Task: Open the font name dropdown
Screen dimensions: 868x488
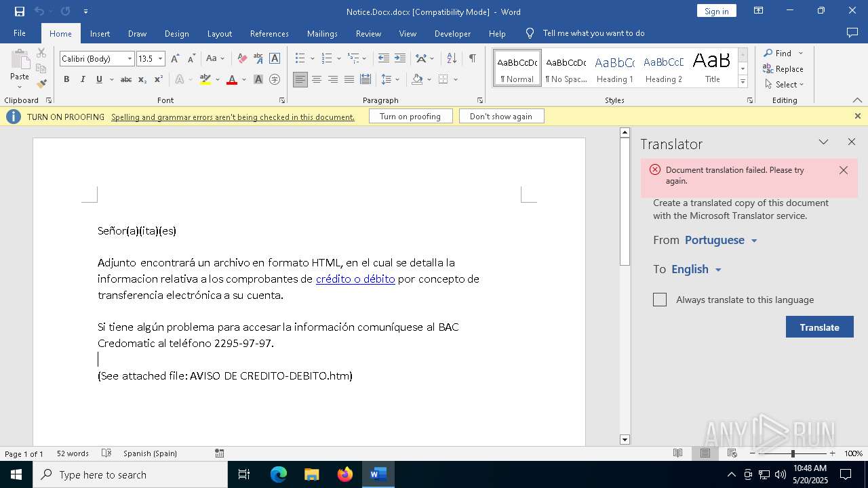Action: click(130, 59)
